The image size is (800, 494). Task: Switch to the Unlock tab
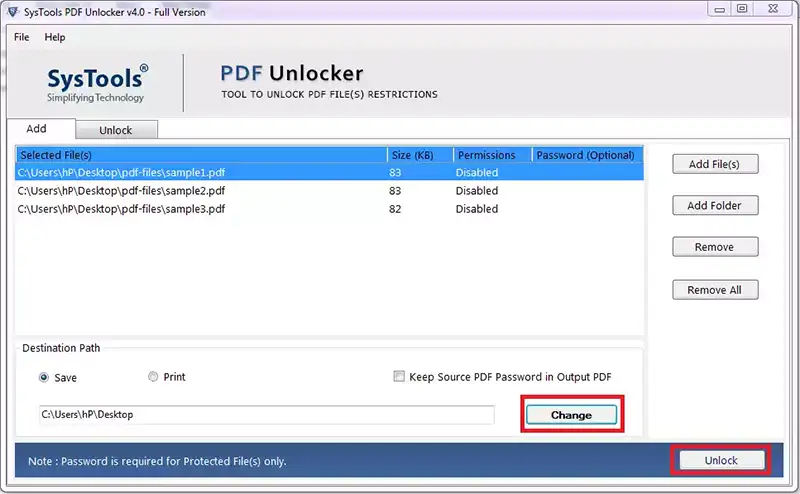[116, 130]
